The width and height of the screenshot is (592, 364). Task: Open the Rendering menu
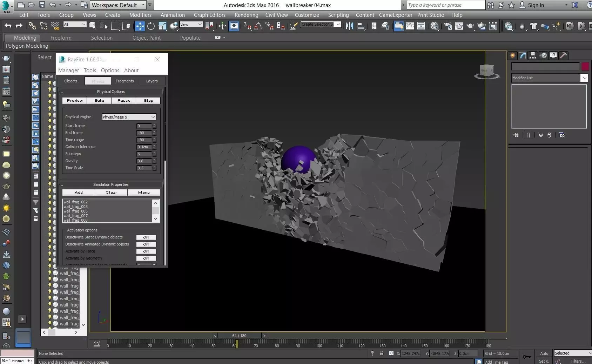246,15
